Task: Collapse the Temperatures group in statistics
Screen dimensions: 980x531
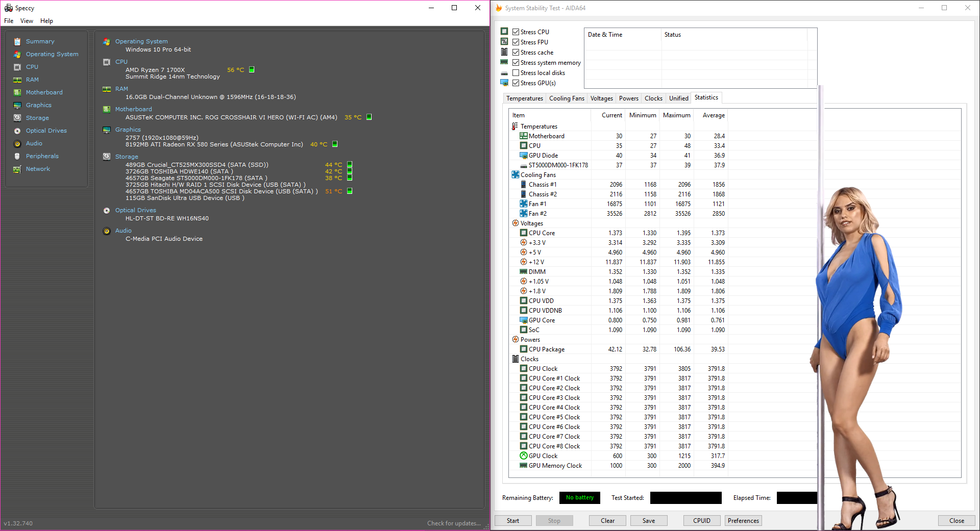Action: click(534, 126)
